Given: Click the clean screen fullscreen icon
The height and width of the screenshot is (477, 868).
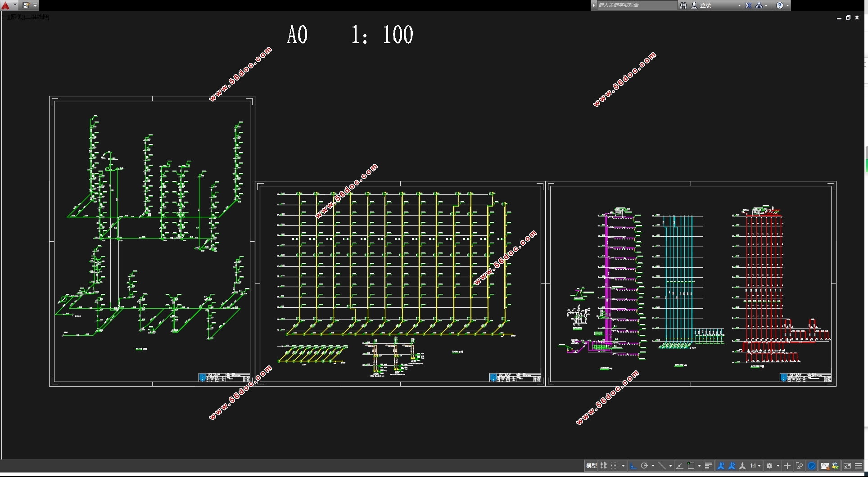Looking at the screenshot, I should point(847,466).
